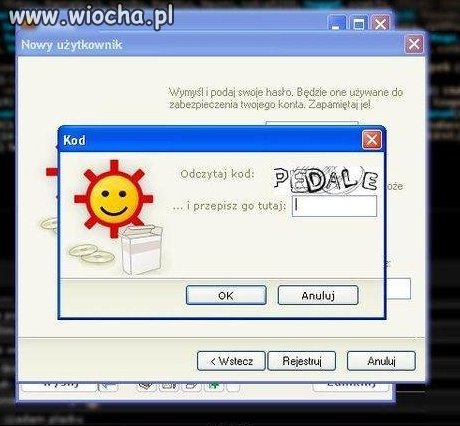This screenshot has height=426, width=460.
Task: Click the partly hidden input field at right
Action: pyautogui.click(x=398, y=289)
